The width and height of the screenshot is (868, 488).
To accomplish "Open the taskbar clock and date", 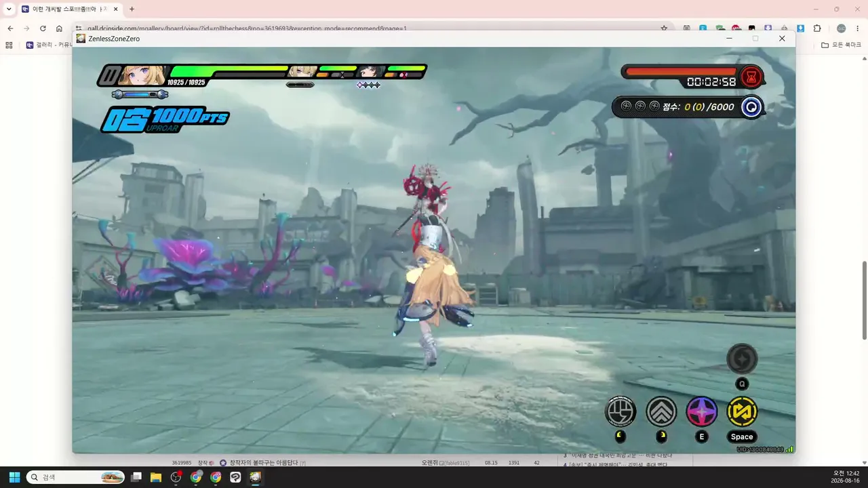I will click(846, 477).
